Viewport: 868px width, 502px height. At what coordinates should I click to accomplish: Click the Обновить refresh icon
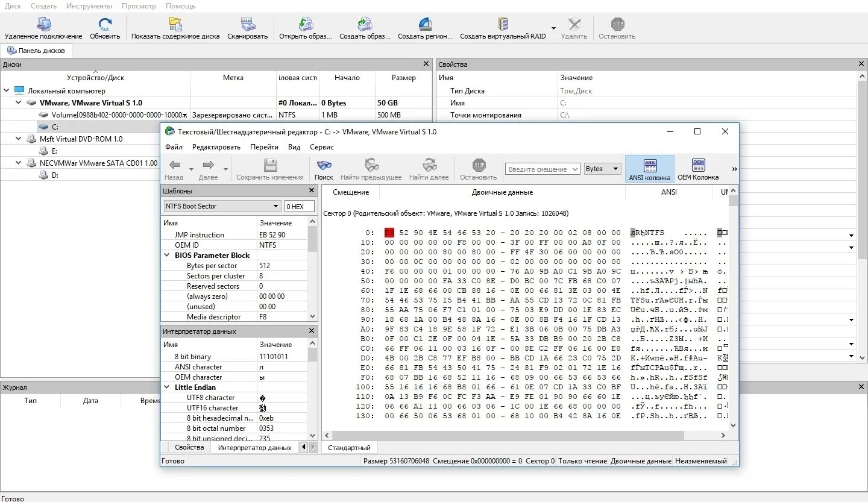105,25
